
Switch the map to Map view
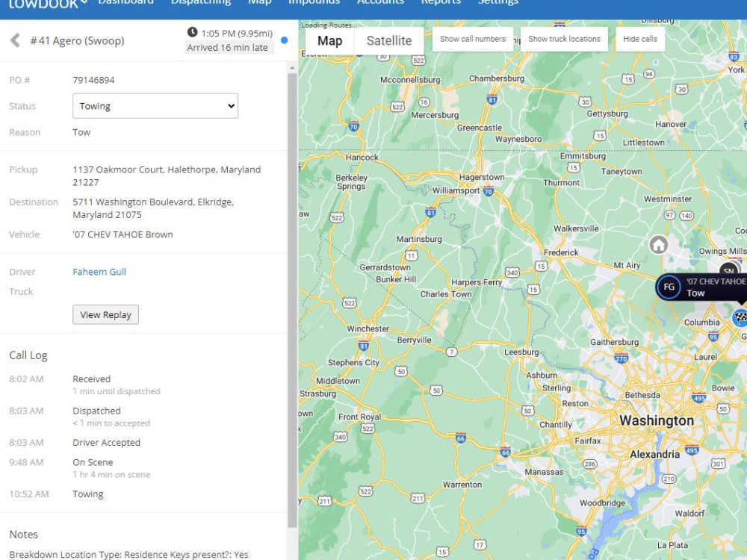point(329,40)
